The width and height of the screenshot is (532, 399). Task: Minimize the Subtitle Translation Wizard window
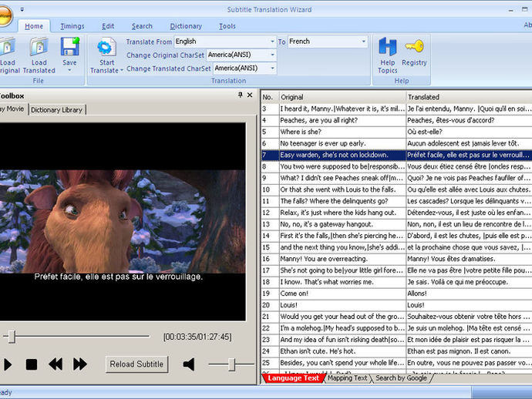510,10
